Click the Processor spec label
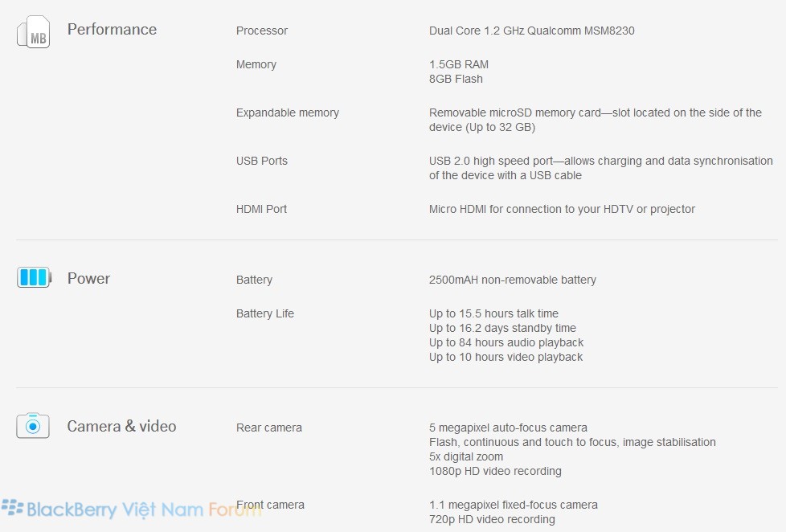The image size is (786, 532). click(x=262, y=31)
